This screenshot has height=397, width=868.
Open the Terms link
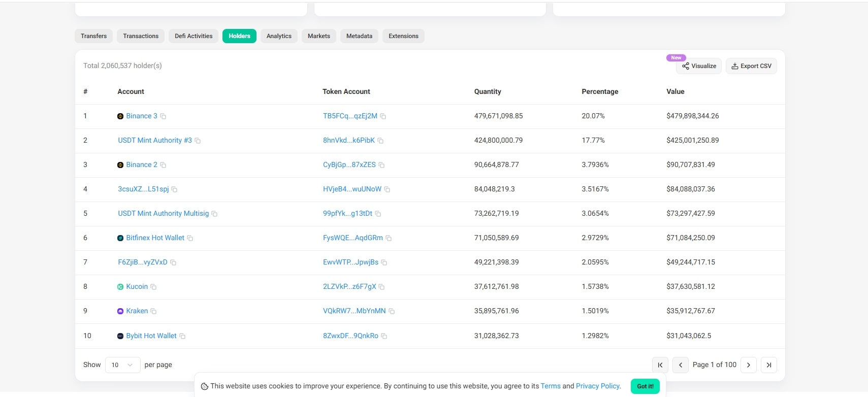coord(551,386)
